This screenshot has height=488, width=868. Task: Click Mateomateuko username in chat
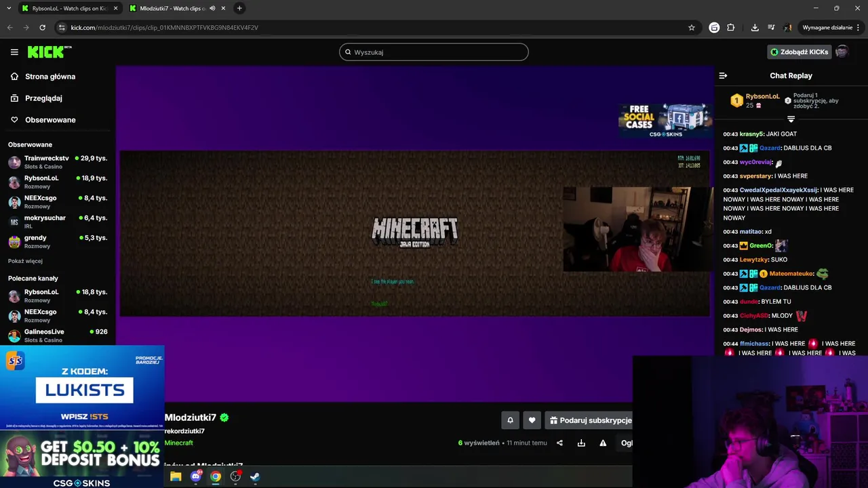pos(790,274)
